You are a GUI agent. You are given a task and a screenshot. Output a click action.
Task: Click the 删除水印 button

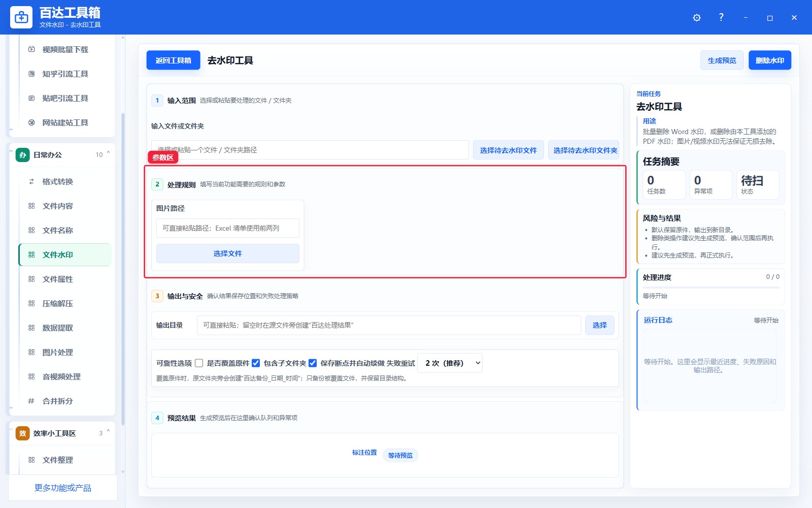770,60
